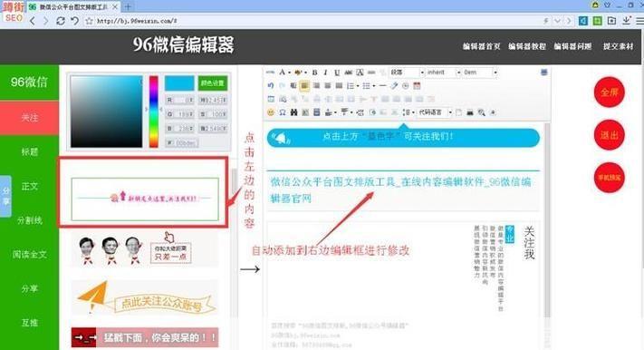Click the magnifier preview icon in toolbar
Screen dimensions: 644x350
481,112
